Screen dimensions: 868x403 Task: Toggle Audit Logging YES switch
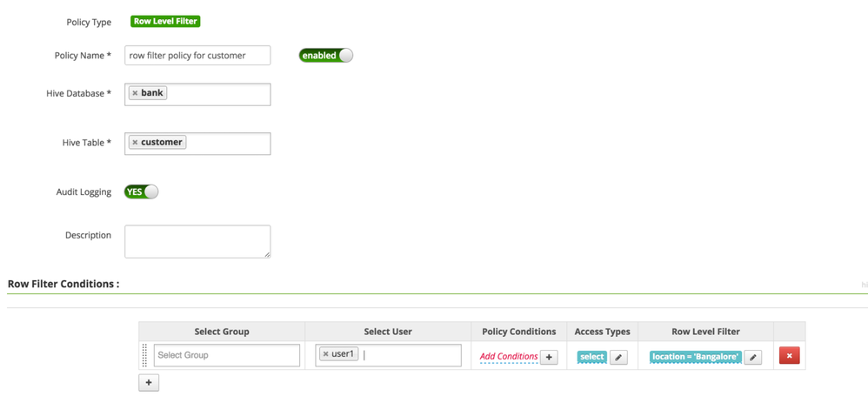pos(141,192)
